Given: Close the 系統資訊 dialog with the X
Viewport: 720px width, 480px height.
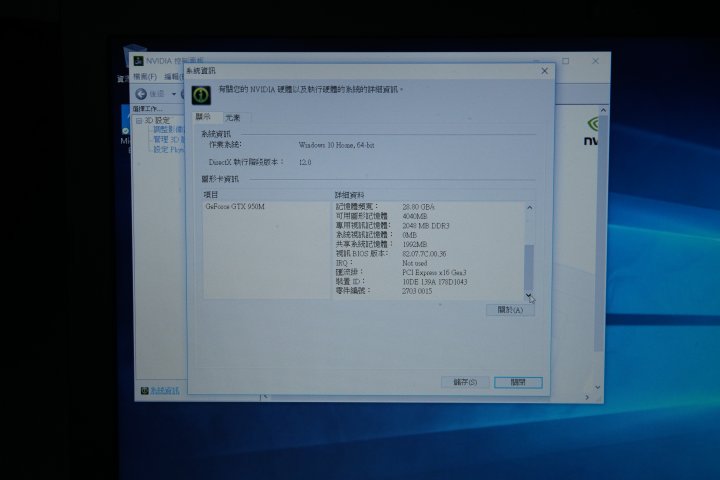Looking at the screenshot, I should [545, 71].
